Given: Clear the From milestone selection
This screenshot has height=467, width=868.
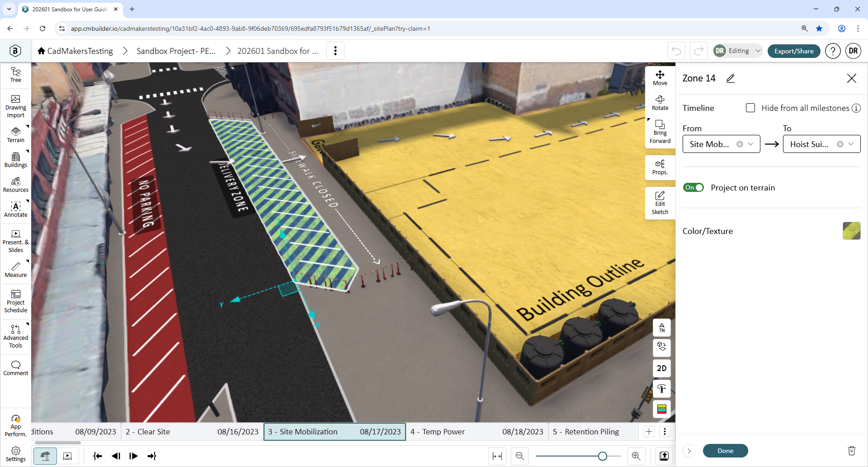Looking at the screenshot, I should click(x=740, y=144).
